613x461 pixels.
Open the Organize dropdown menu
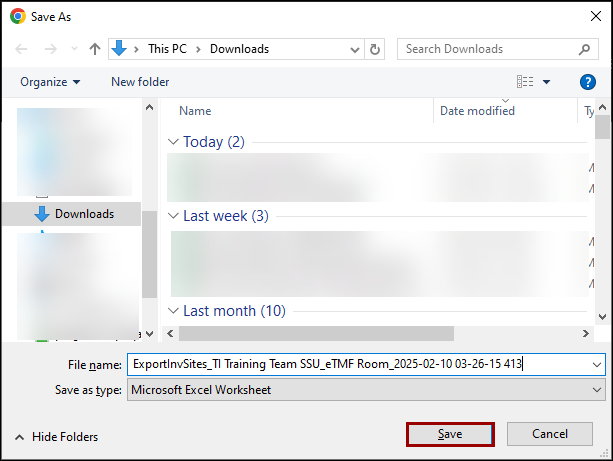pyautogui.click(x=50, y=82)
